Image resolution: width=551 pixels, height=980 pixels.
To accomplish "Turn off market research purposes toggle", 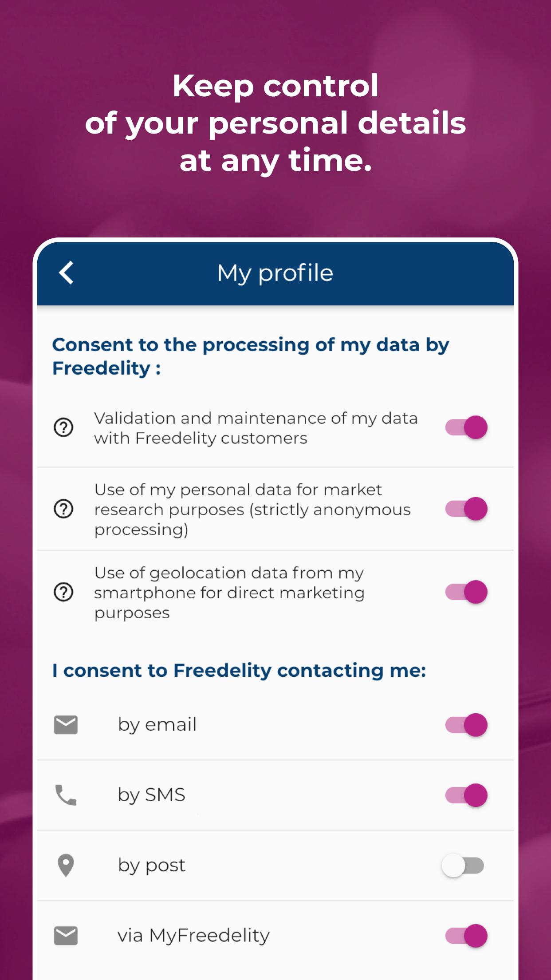I will pos(466,509).
